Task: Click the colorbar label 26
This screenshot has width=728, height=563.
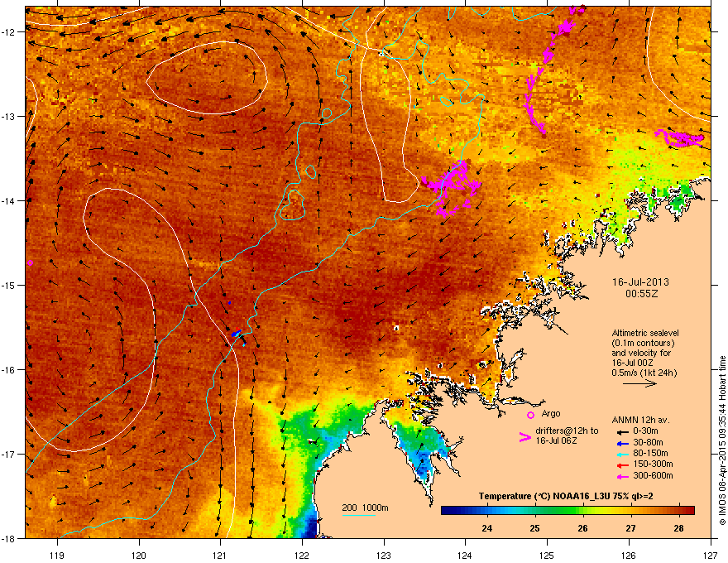Action: [582, 528]
